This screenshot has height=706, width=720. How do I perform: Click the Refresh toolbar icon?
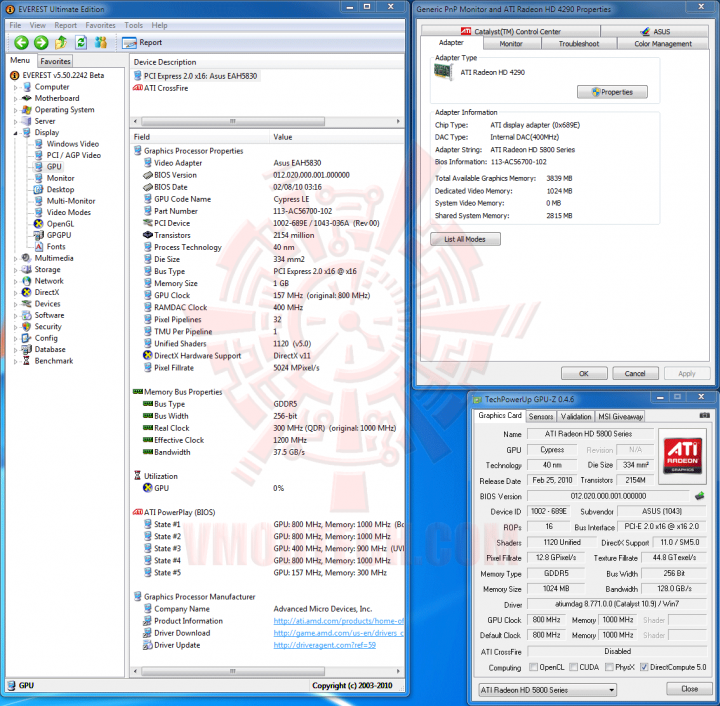pyautogui.click(x=81, y=43)
